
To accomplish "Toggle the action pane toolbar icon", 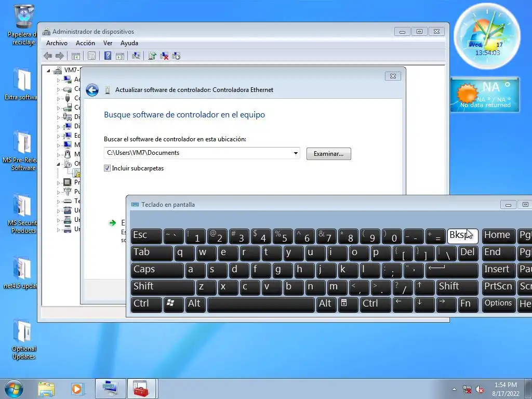I will click(120, 56).
